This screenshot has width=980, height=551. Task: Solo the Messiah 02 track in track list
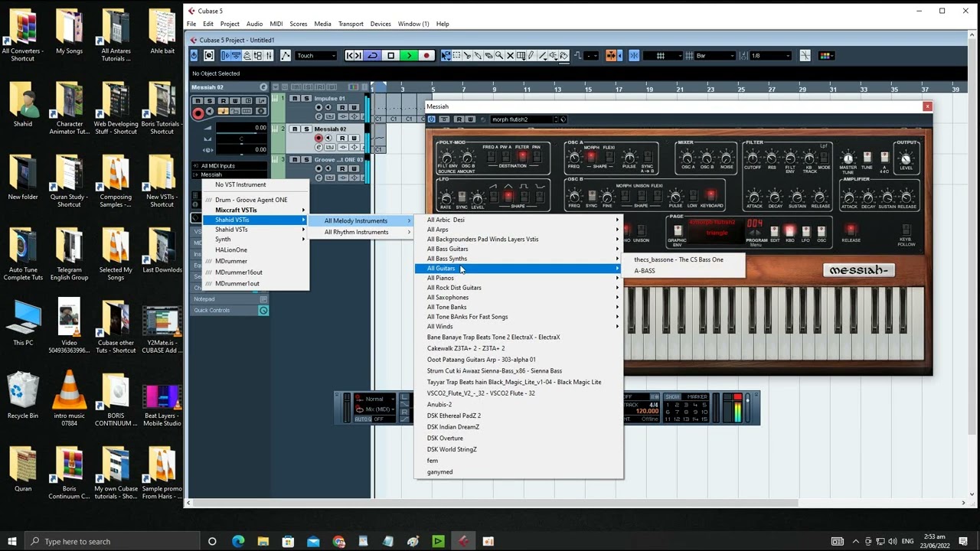pos(306,129)
